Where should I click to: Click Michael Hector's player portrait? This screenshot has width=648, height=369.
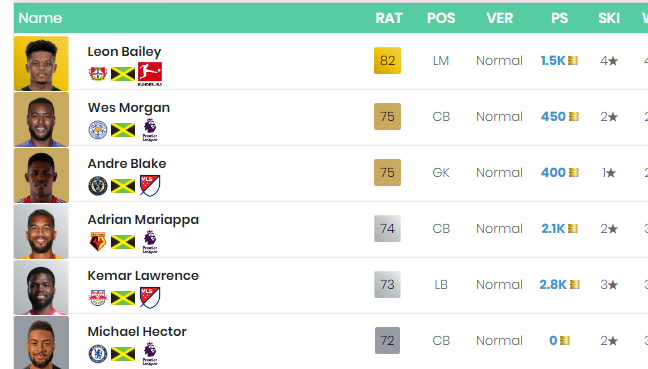[41, 343]
